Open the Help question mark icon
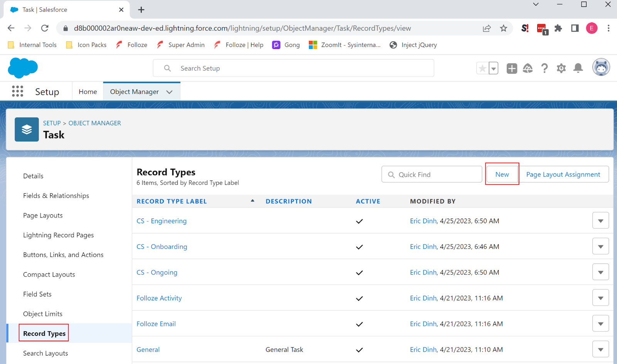This screenshot has width=617, height=364. click(544, 68)
